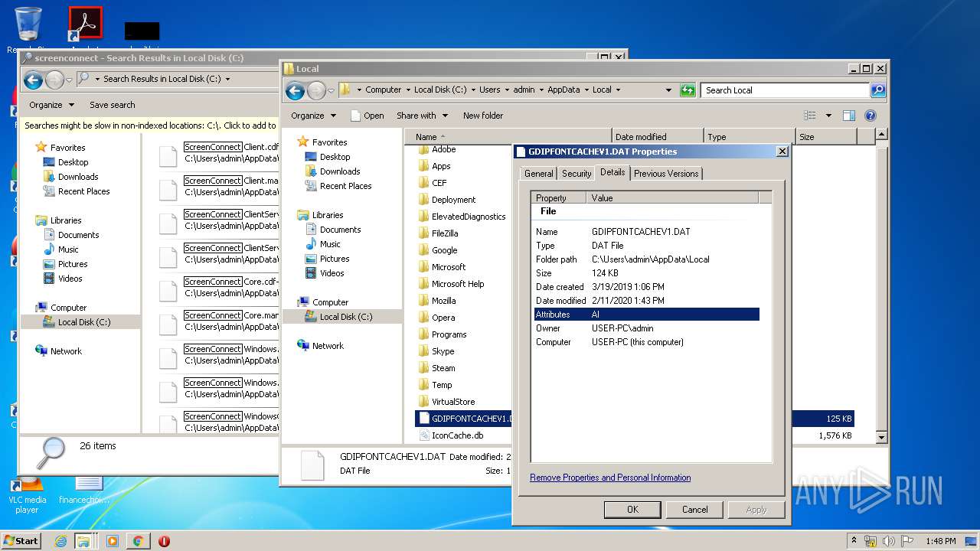Select the Owner property row
The height and width of the screenshot is (551, 980).
647,328
